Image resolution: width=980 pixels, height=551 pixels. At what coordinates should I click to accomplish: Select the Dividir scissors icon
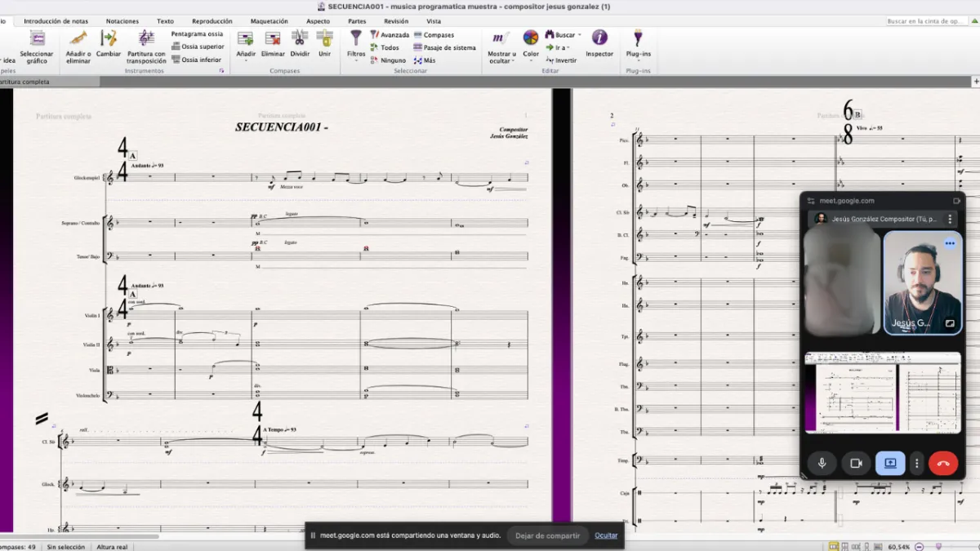(x=300, y=39)
